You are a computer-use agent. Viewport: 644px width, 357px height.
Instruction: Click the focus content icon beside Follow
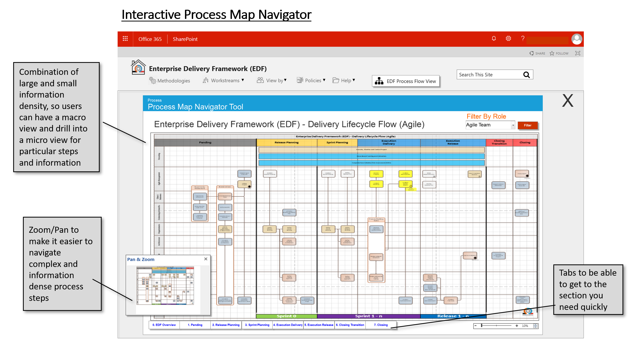pos(578,53)
